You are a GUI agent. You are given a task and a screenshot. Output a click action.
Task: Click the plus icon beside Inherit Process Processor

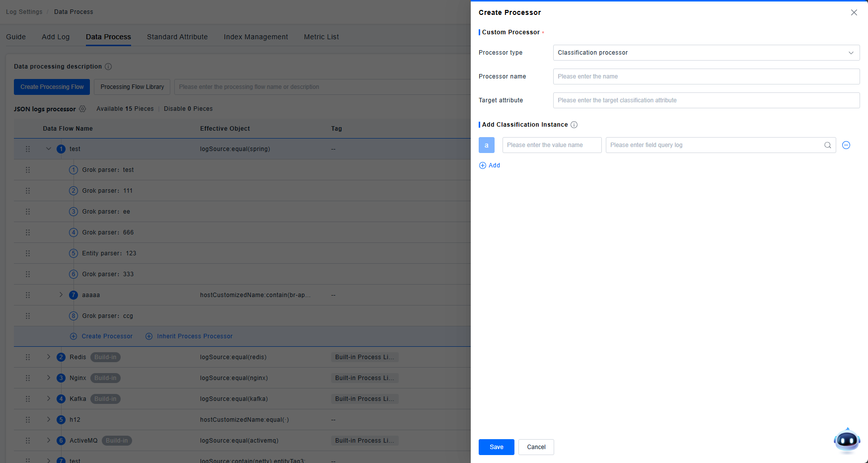click(x=149, y=336)
